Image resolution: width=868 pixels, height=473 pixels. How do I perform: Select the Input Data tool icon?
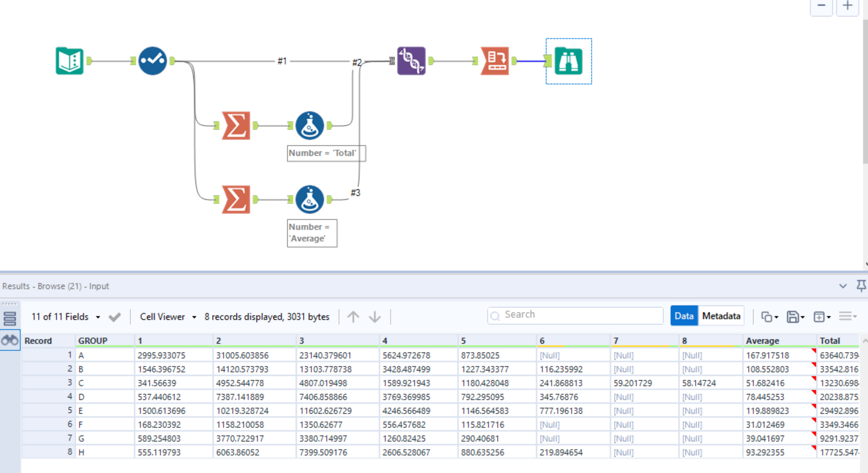69,61
